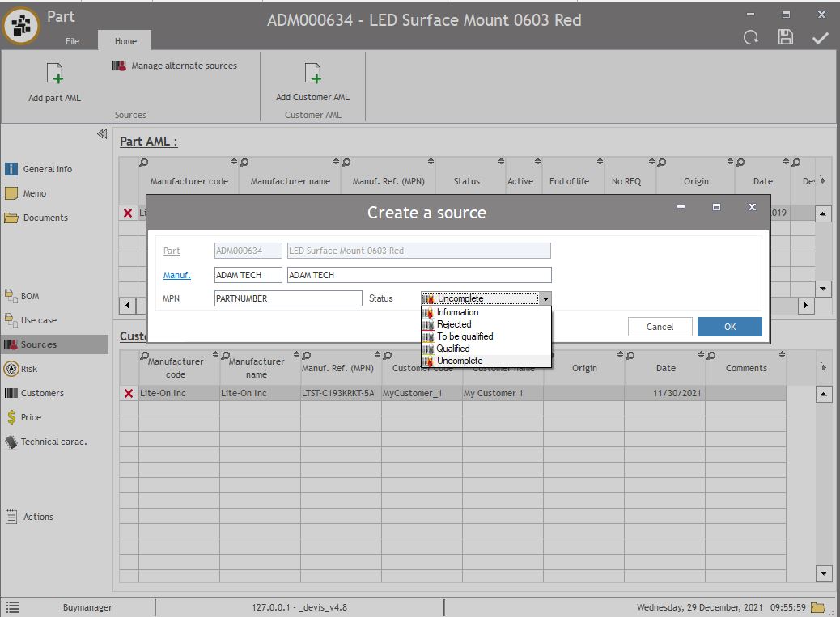Click the save floppy disk icon

point(785,38)
